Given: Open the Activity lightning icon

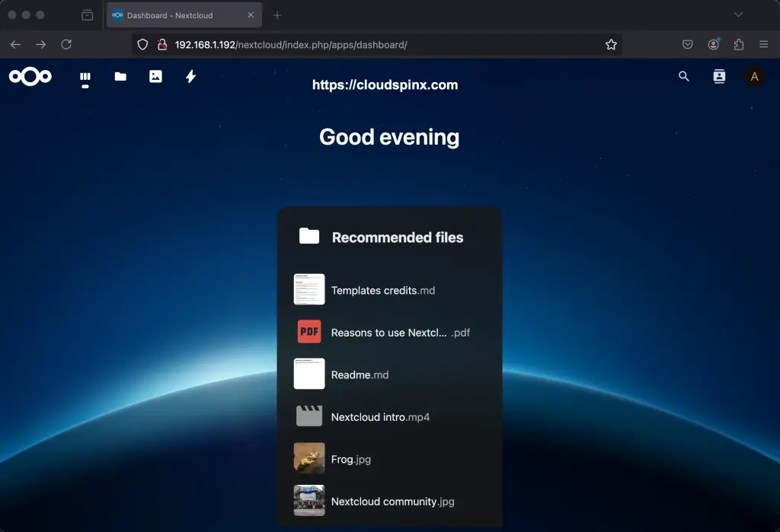Looking at the screenshot, I should 190,77.
